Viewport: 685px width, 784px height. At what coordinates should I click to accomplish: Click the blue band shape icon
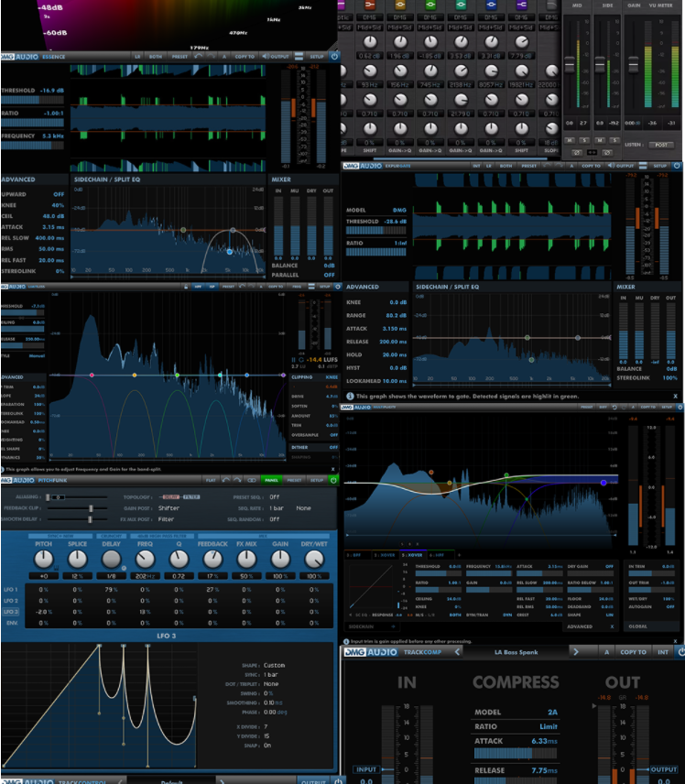pos(492,5)
